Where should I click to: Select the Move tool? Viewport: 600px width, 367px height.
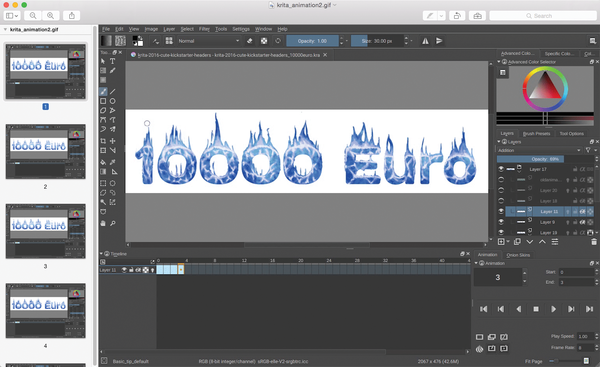(x=112, y=141)
